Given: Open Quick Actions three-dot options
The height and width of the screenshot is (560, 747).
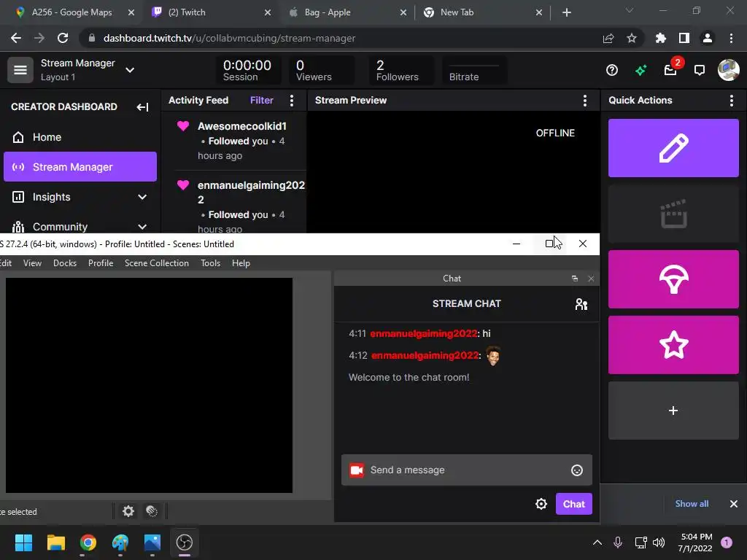Looking at the screenshot, I should (731, 101).
